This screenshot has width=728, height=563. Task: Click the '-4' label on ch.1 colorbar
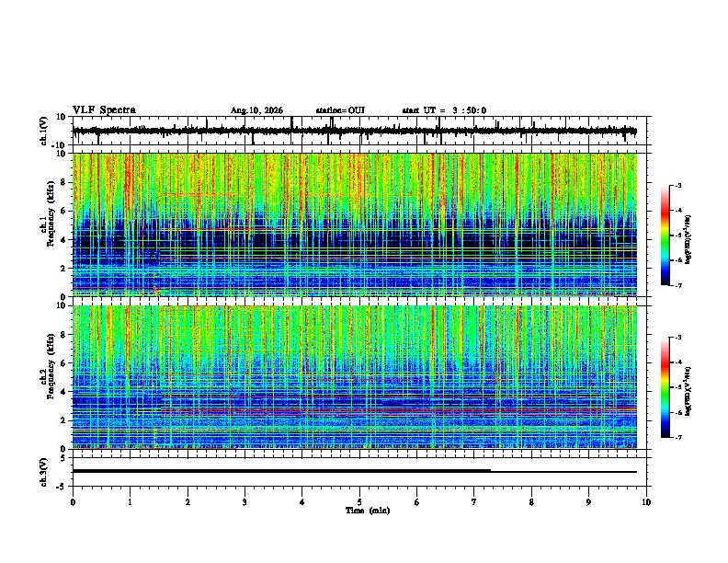pyautogui.click(x=678, y=211)
